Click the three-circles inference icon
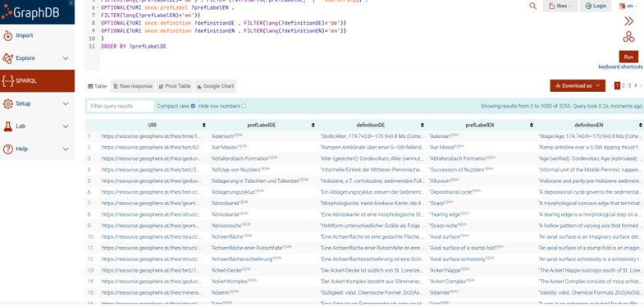 click(x=628, y=37)
